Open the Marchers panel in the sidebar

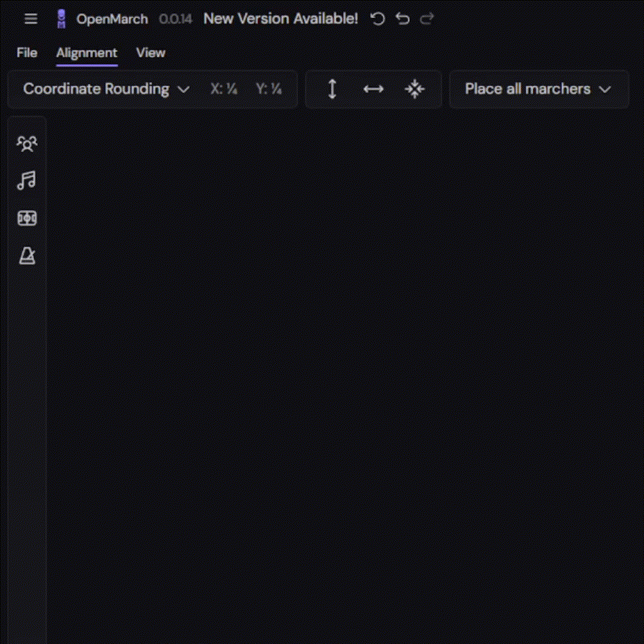point(27,144)
